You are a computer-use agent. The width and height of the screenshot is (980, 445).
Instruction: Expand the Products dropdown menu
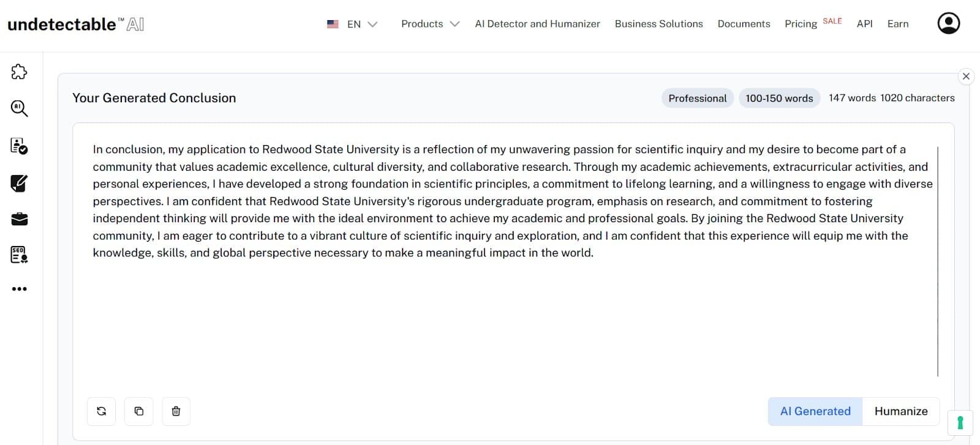[430, 24]
